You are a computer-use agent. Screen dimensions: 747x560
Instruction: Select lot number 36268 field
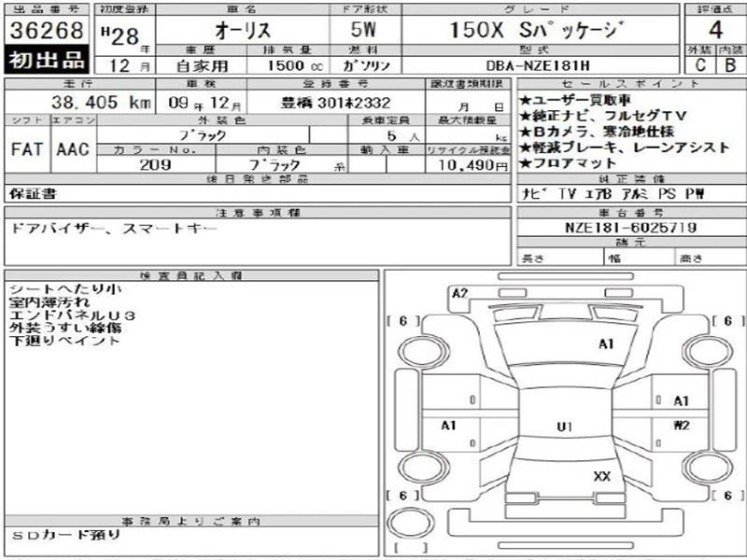pos(47,30)
